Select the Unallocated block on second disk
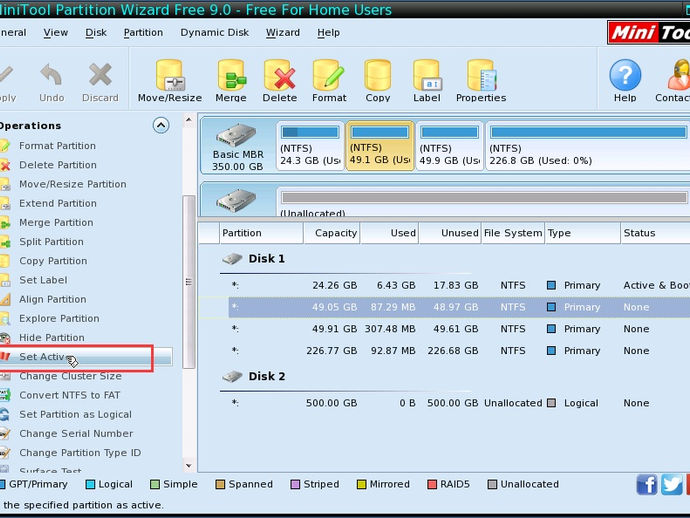Viewport: 690px width, 518px height. coord(484,202)
